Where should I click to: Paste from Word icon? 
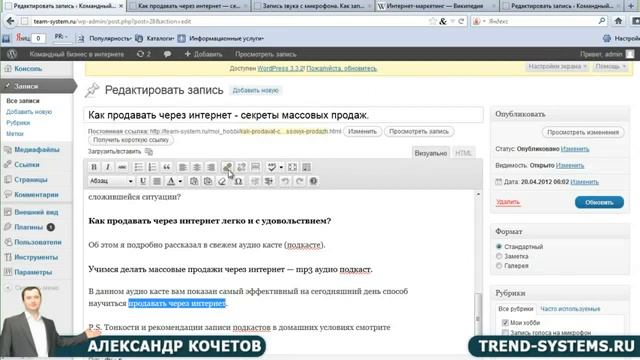click(x=208, y=181)
